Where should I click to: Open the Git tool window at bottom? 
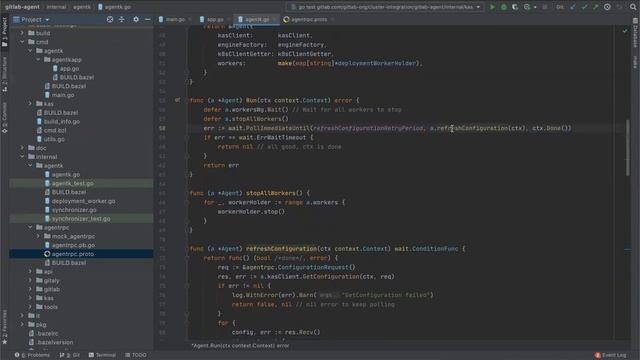70,355
